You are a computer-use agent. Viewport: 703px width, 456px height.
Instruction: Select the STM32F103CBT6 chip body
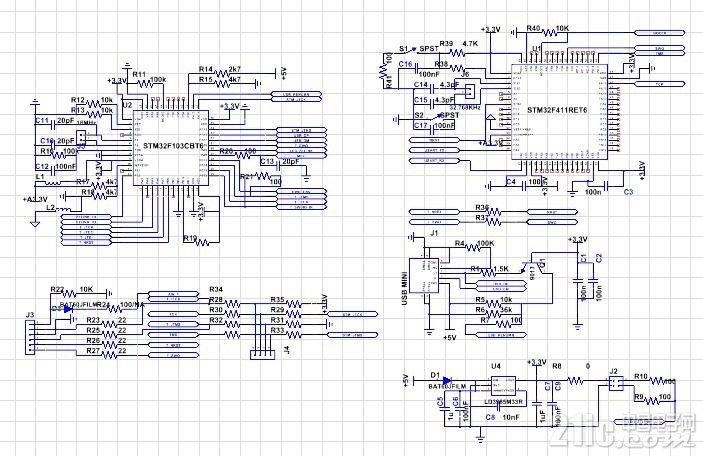tap(171, 148)
